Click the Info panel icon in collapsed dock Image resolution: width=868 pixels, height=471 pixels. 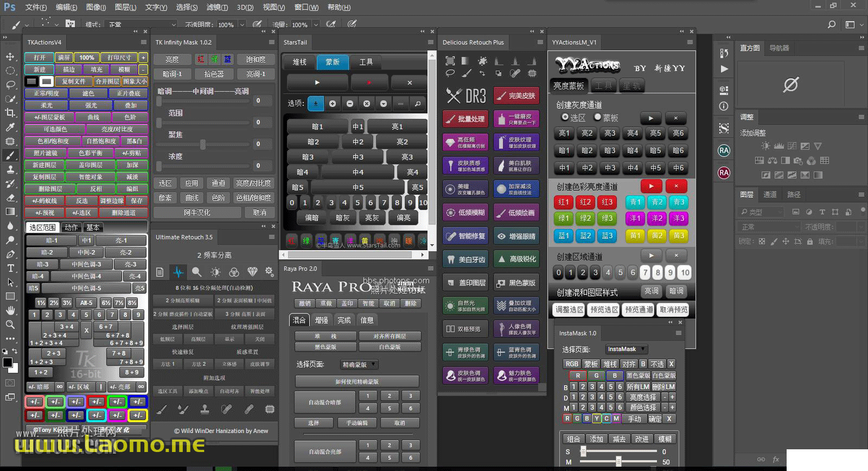pos(724,106)
